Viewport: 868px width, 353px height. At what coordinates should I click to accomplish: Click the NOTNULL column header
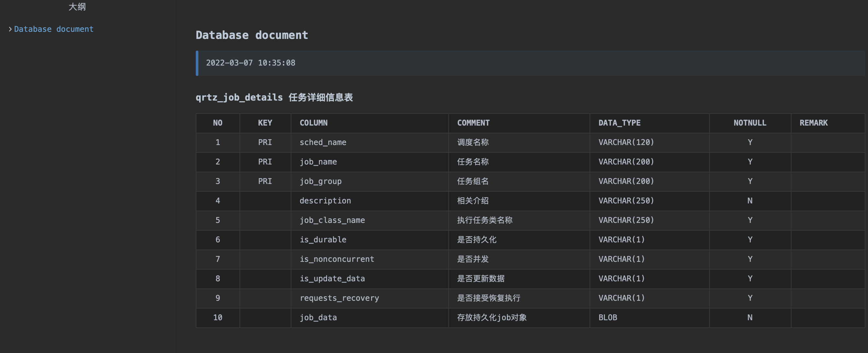click(x=750, y=123)
